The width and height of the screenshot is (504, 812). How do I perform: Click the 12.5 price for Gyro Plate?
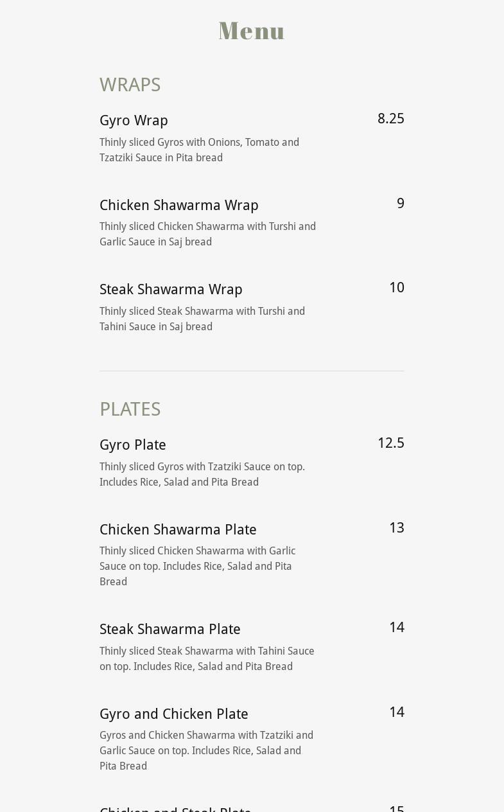[390, 443]
